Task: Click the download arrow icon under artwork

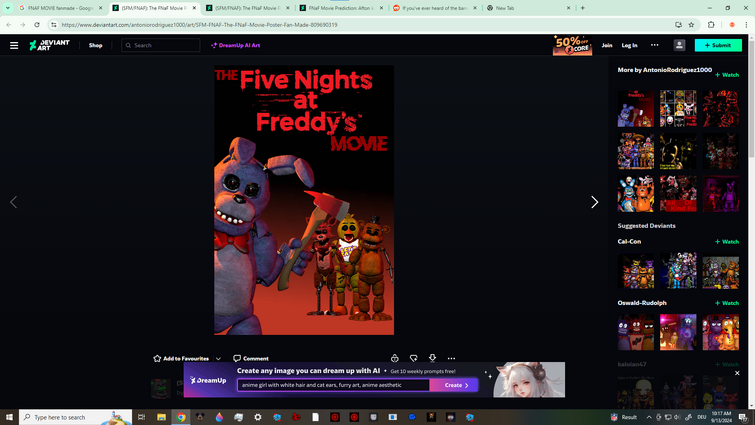Action: (x=432, y=358)
